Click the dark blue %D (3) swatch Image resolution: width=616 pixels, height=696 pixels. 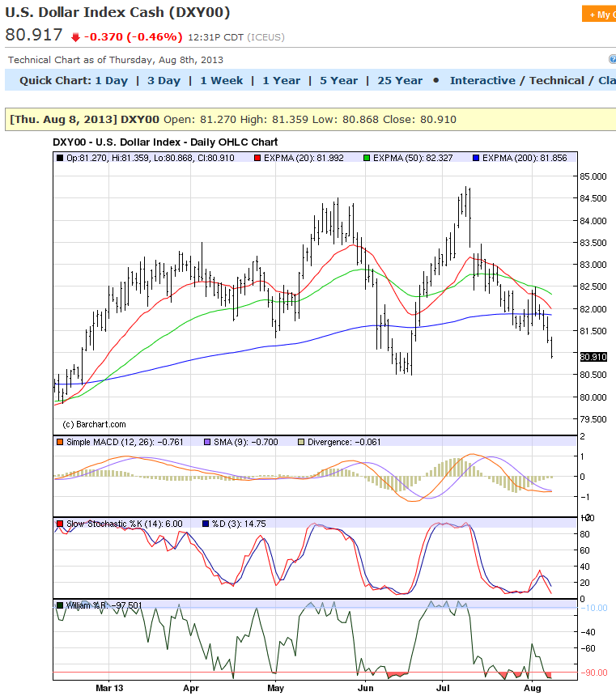[x=206, y=524]
